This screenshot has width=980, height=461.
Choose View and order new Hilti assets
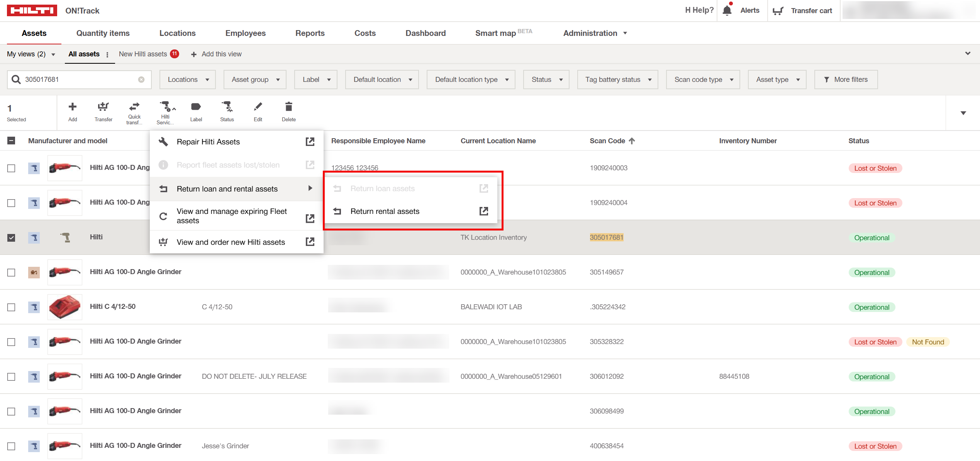click(236, 242)
